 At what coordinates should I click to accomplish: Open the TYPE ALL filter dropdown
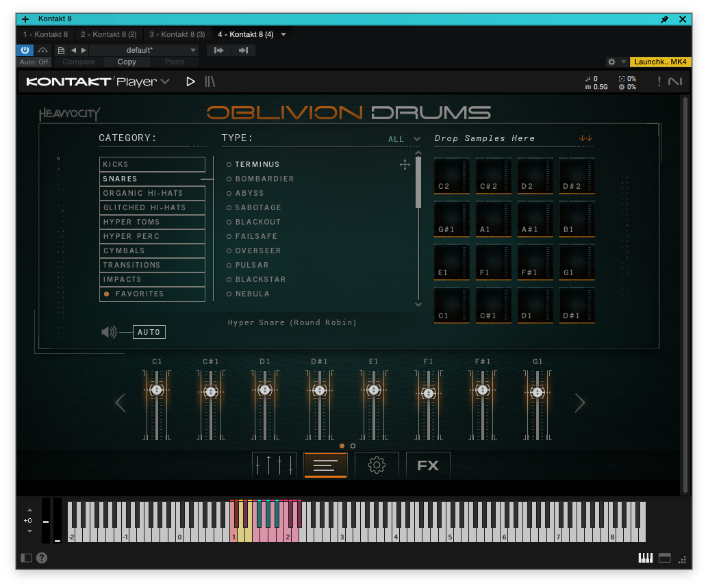[x=404, y=139]
